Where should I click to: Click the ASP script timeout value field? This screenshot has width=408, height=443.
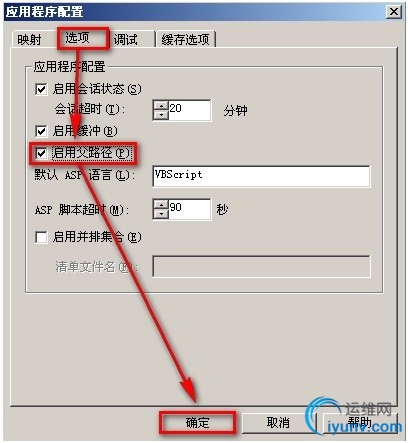190,209
